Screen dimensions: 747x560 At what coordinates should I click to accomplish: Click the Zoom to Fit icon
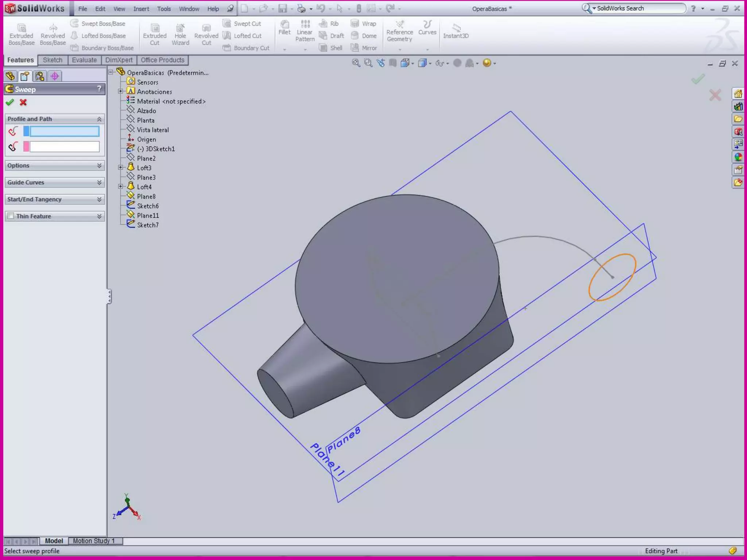point(356,63)
